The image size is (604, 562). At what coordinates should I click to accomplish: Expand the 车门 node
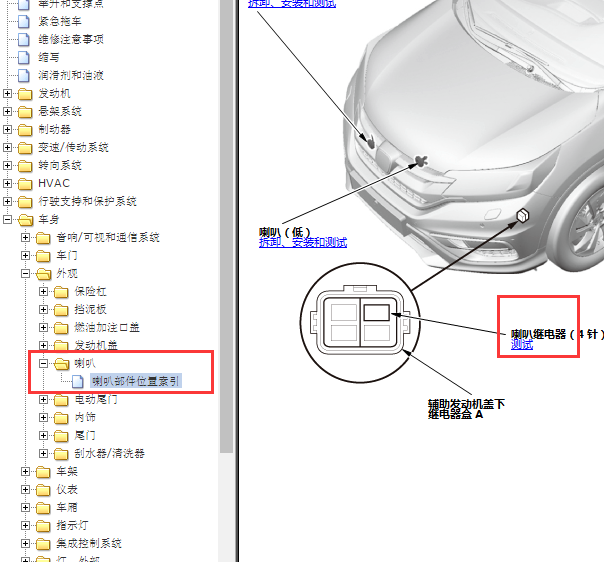click(25, 255)
